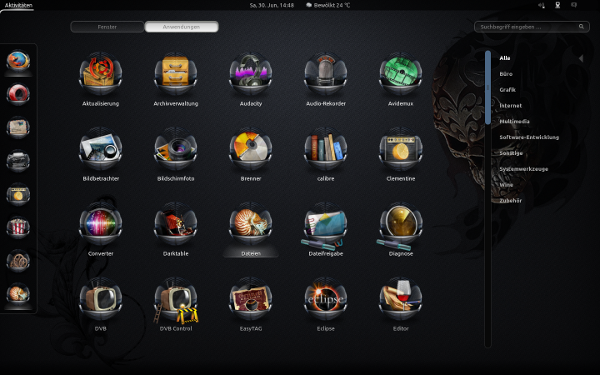Open the Editor text application

click(401, 298)
